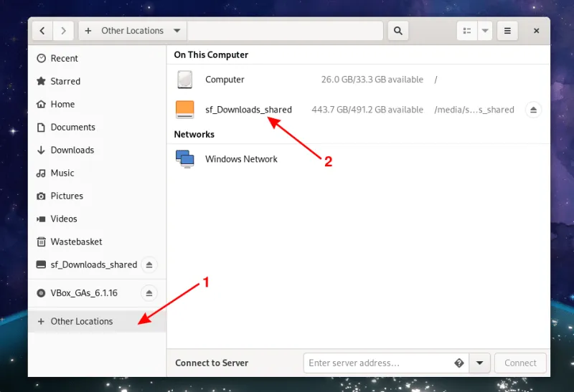Eject sf_Downloads_shared in sidebar
The image size is (574, 392).
pyautogui.click(x=149, y=264)
